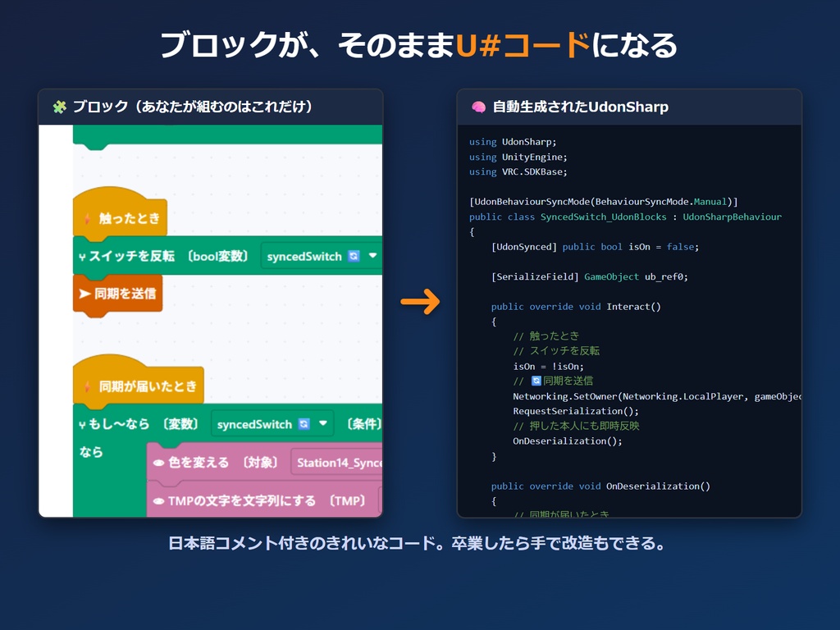Click the SyncedSwitch_UdonBlocks class name

[x=603, y=217]
